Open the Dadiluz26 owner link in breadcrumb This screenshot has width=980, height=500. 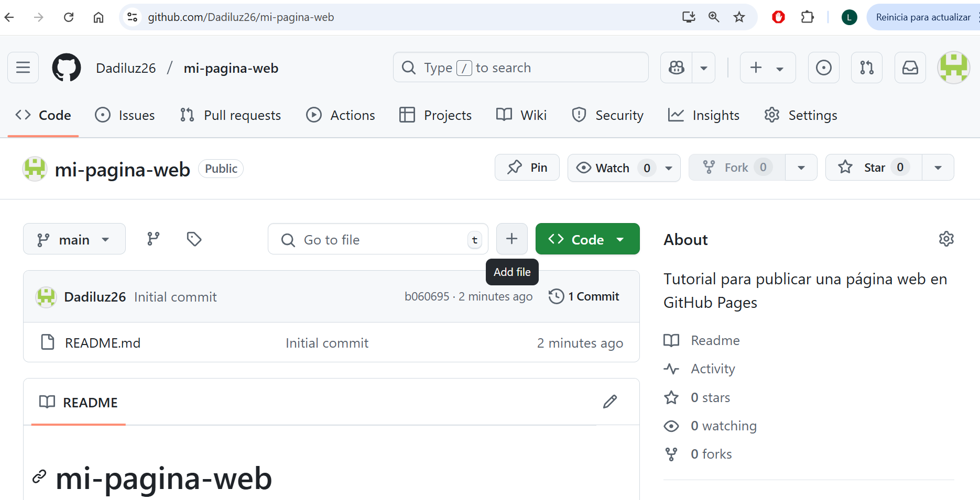(126, 68)
